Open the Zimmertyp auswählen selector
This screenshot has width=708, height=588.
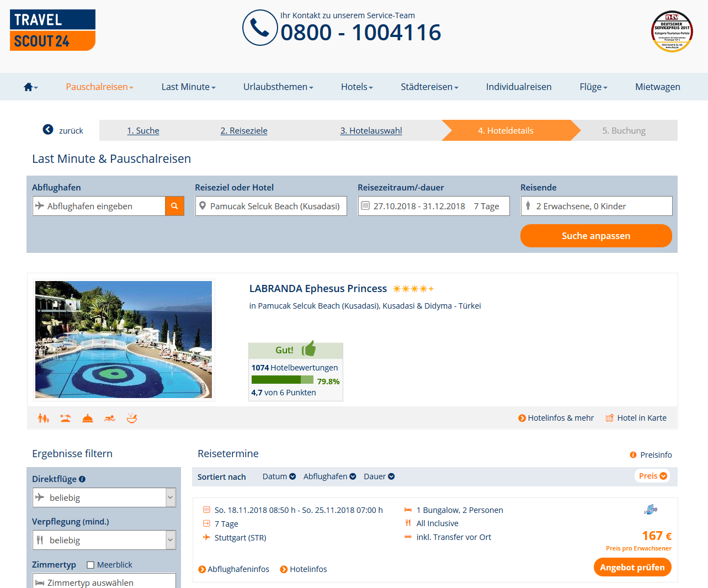104,581
